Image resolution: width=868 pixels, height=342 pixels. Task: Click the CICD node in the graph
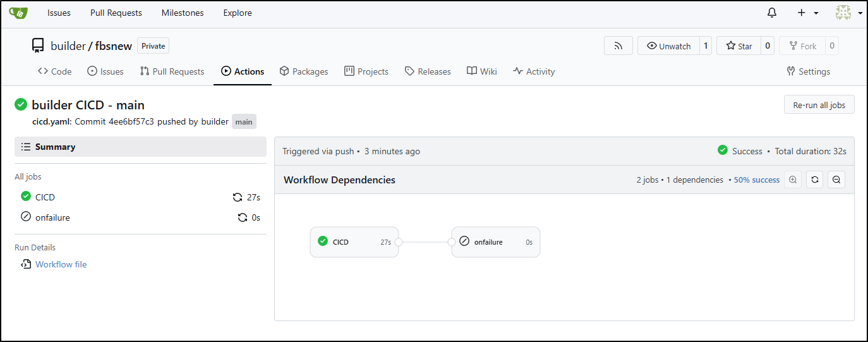click(354, 242)
